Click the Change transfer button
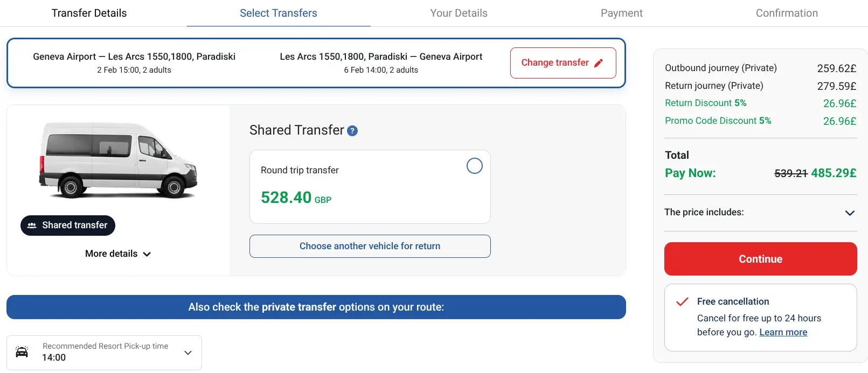 563,62
